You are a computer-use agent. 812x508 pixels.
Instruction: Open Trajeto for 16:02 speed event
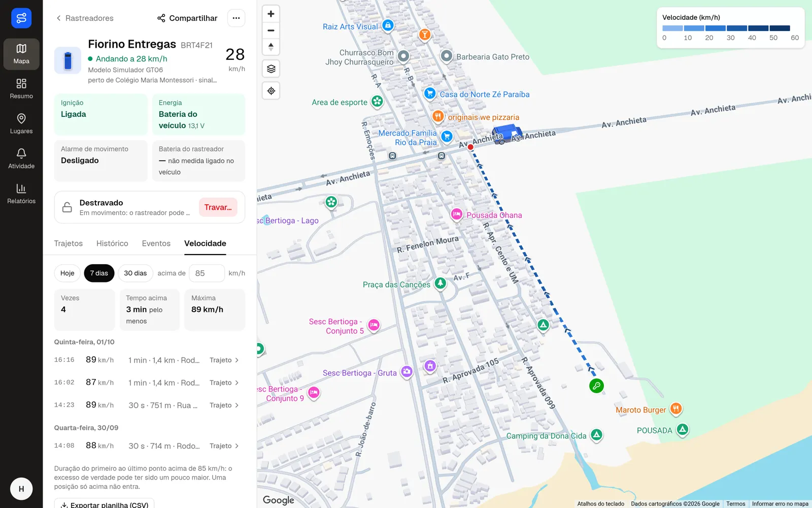tap(224, 383)
